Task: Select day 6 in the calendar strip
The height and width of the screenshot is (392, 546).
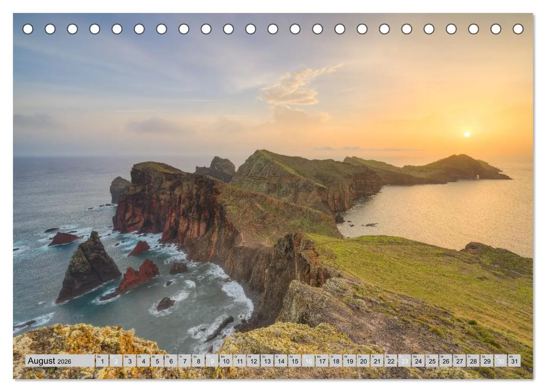Action: click(171, 361)
